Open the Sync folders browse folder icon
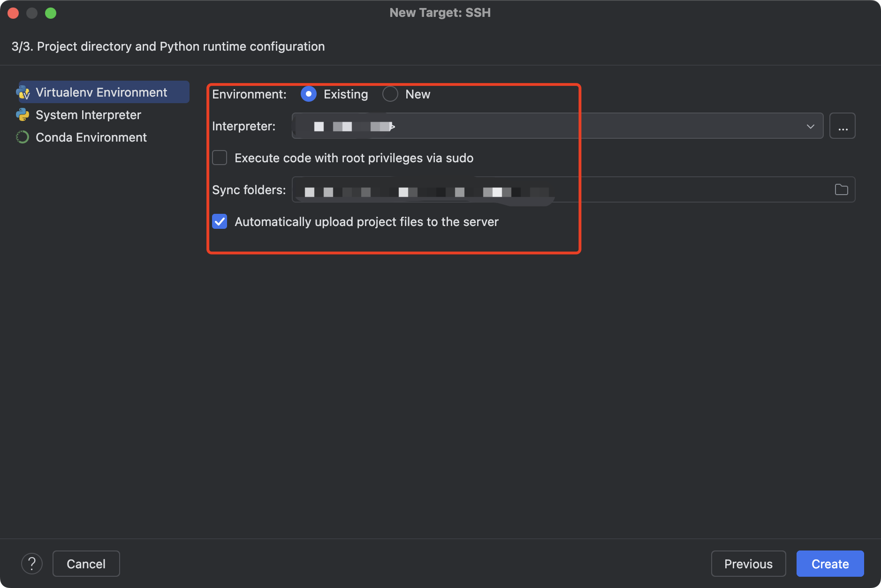Screen dimensions: 881x588 pyautogui.click(x=841, y=189)
